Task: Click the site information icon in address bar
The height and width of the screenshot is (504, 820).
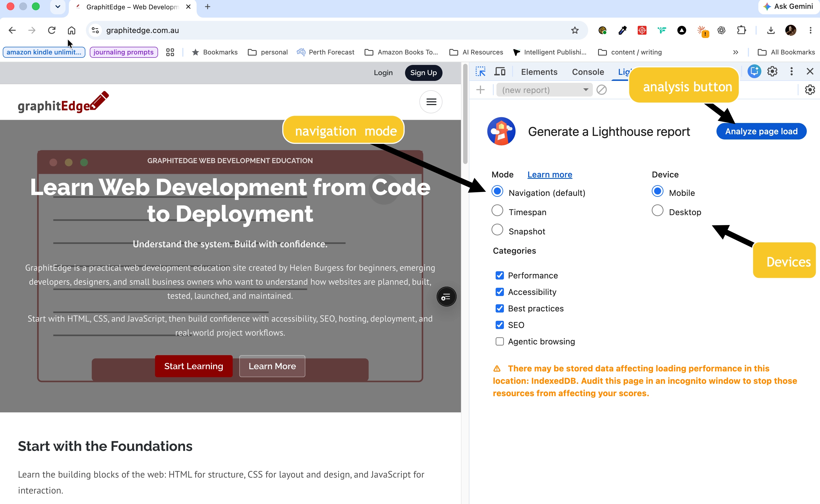Action: pyautogui.click(x=95, y=30)
